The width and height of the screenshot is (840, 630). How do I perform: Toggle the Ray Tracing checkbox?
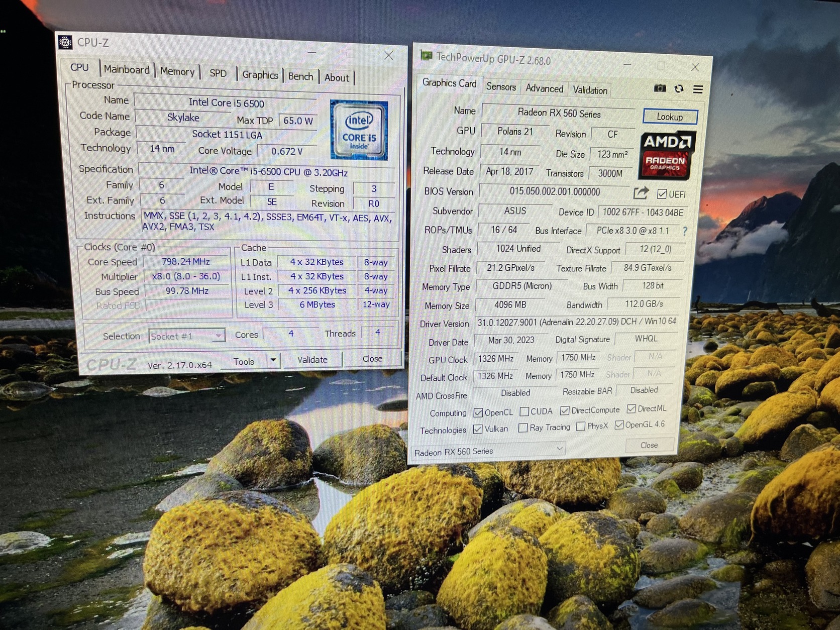[523, 428]
